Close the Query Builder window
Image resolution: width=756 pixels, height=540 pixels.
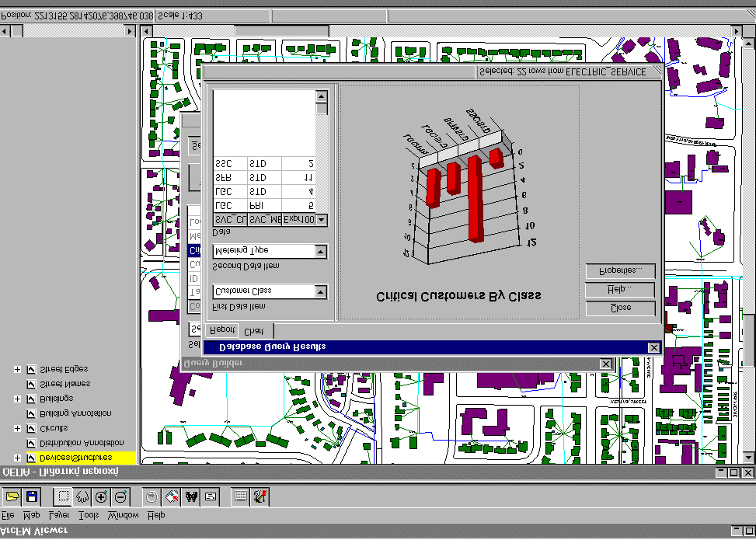606,364
